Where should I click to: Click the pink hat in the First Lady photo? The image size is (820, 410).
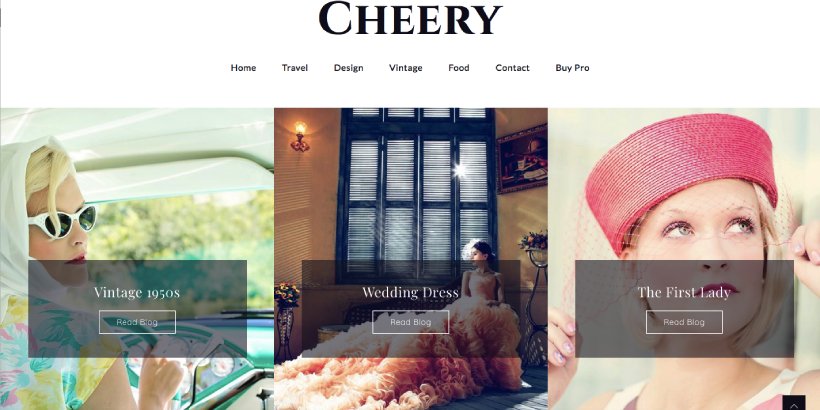coord(680,178)
